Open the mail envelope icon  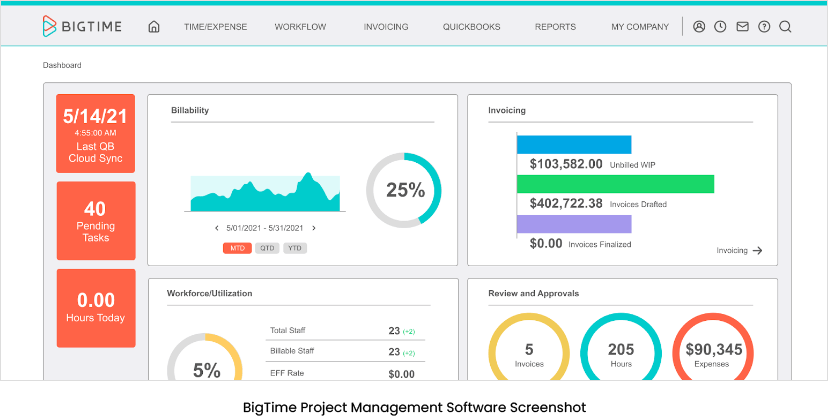[x=742, y=26]
